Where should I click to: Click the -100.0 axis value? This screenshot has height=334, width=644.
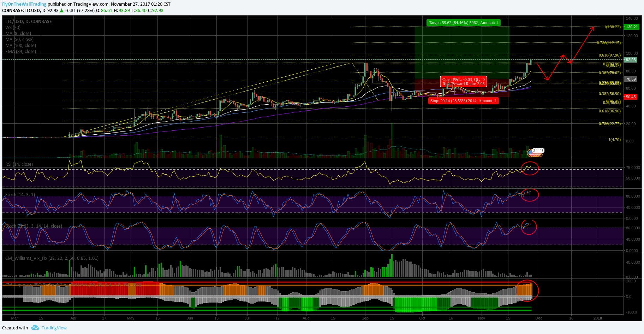click(x=631, y=312)
